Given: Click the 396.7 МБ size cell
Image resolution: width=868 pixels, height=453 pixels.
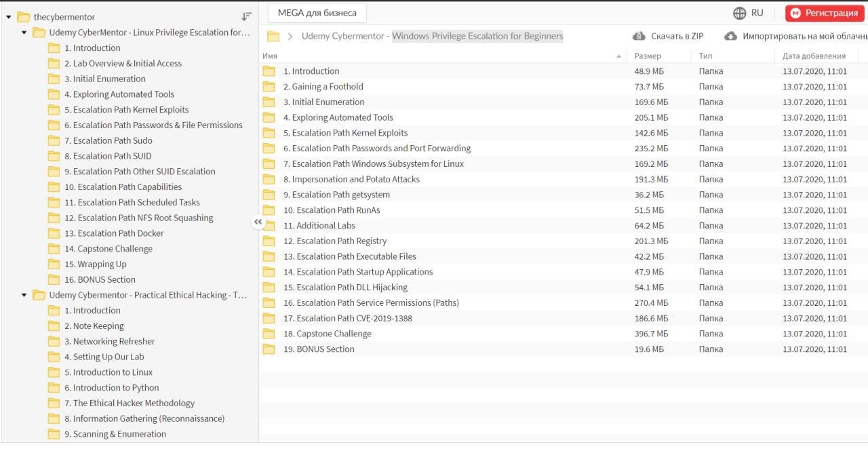Looking at the screenshot, I should click(x=651, y=334).
